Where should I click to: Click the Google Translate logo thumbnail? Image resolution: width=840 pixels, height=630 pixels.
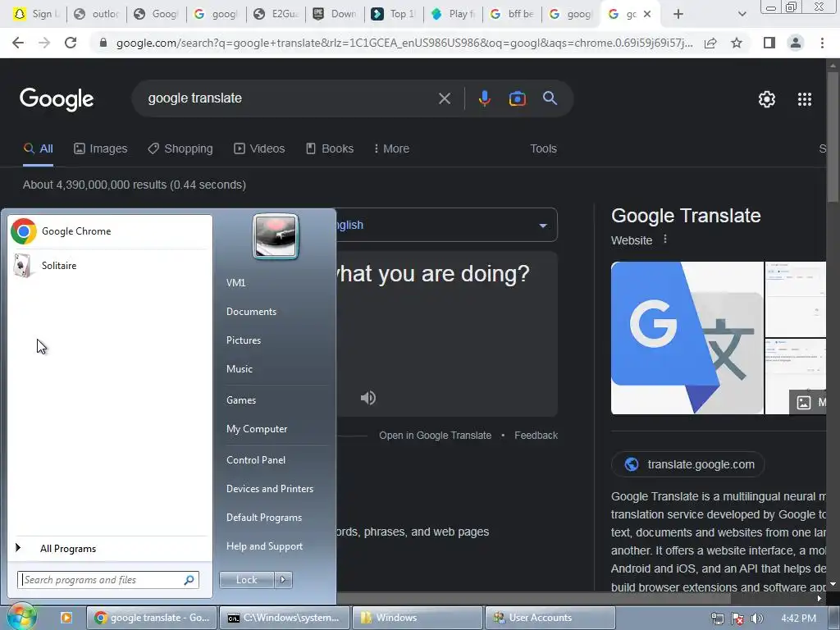point(687,337)
